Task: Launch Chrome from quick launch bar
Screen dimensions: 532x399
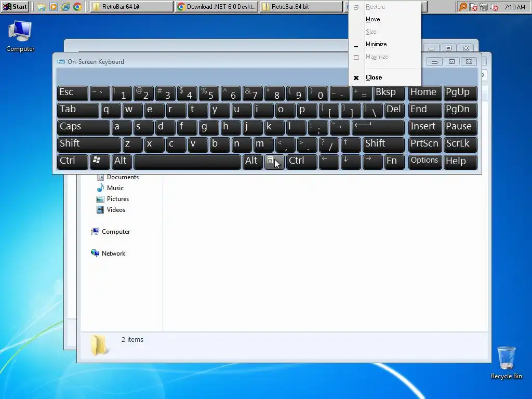Action: tap(77, 7)
